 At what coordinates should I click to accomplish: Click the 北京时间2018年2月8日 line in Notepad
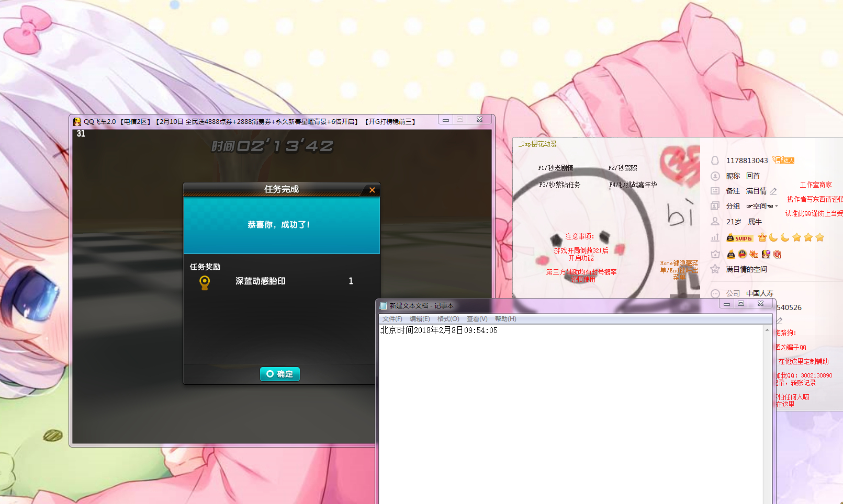click(x=439, y=330)
